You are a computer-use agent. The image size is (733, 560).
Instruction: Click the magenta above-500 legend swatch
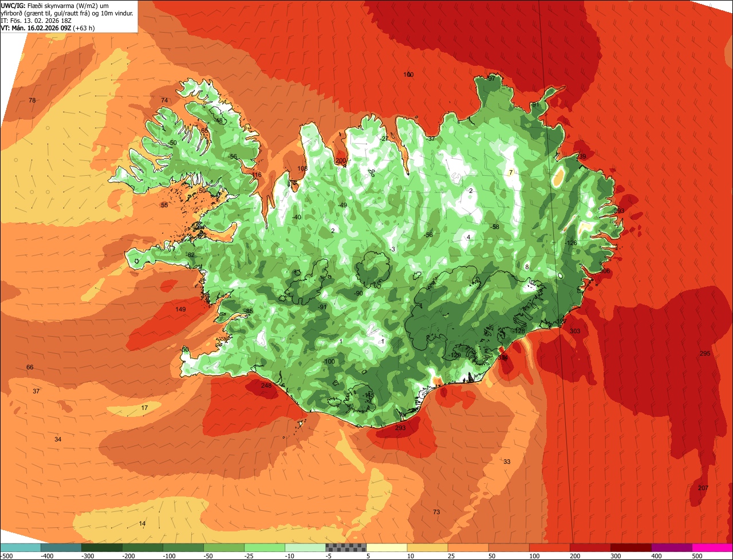pyautogui.click(x=712, y=547)
